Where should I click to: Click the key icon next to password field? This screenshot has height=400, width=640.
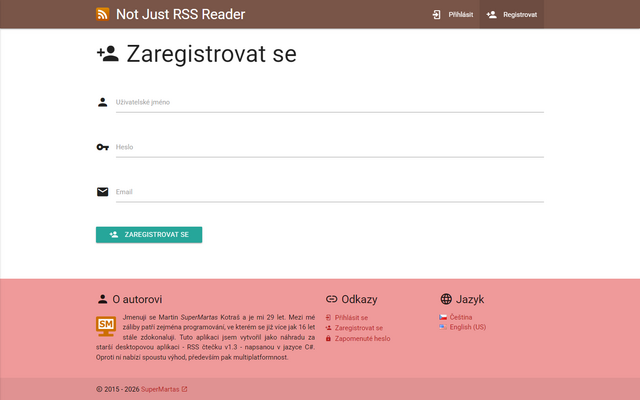tap(102, 147)
